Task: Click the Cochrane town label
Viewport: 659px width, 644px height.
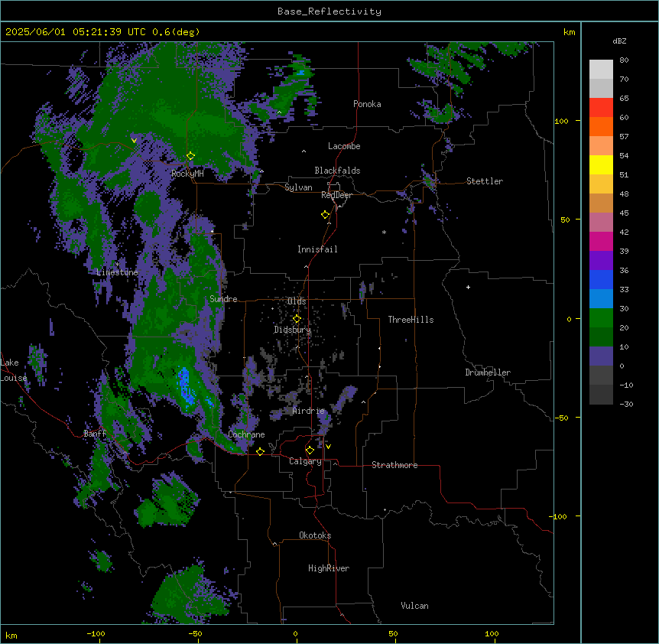Action: [246, 434]
